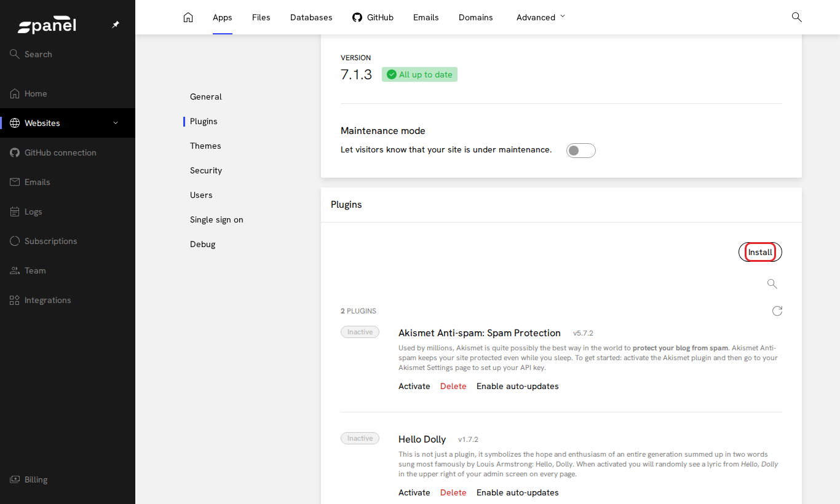Screen dimensions: 840x504
Task: Click the All up to date badge
Action: [x=419, y=74]
